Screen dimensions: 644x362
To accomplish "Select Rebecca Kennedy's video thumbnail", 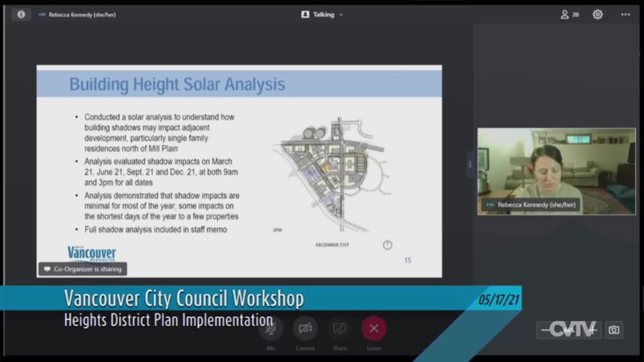I will (555, 171).
